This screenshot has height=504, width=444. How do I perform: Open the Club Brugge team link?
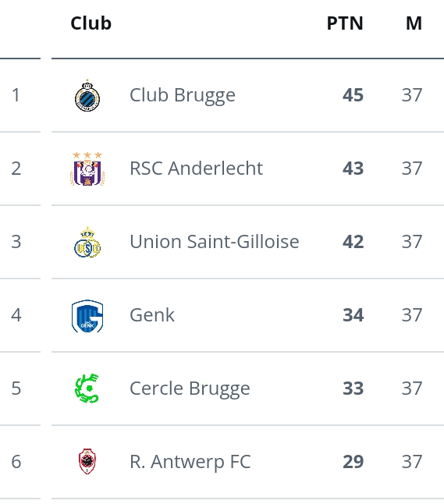click(x=183, y=95)
